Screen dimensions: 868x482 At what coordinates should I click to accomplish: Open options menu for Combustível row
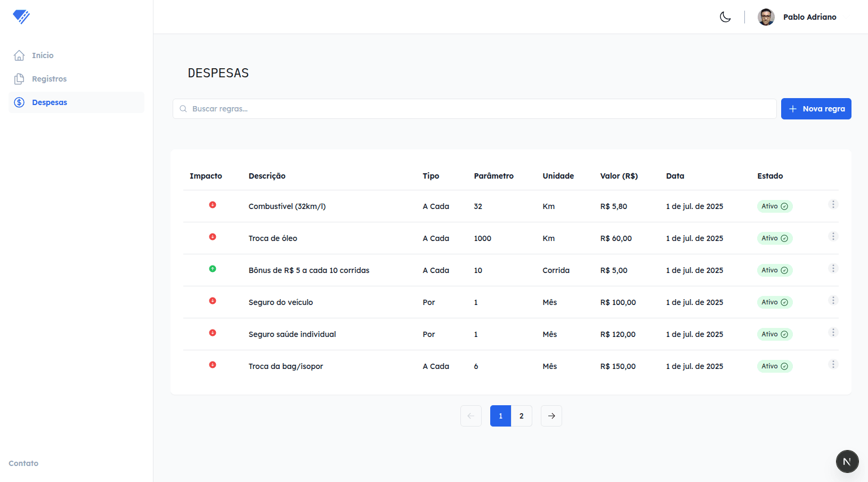833,205
